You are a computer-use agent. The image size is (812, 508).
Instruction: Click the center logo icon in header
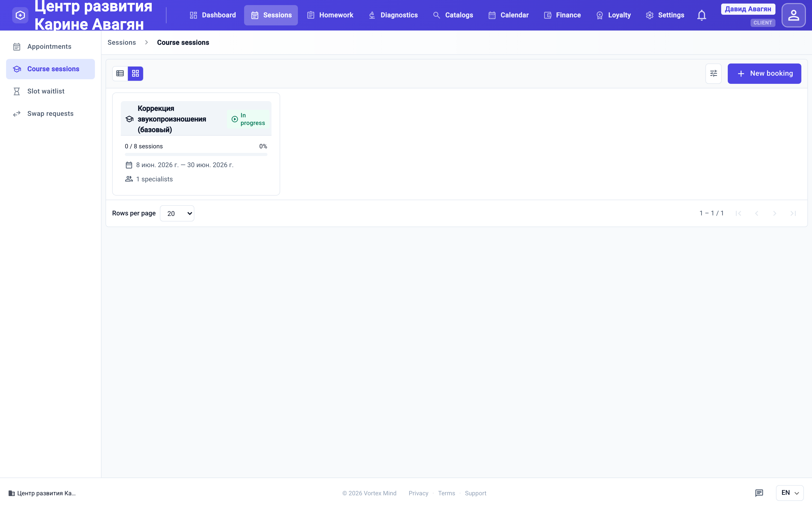click(20, 15)
